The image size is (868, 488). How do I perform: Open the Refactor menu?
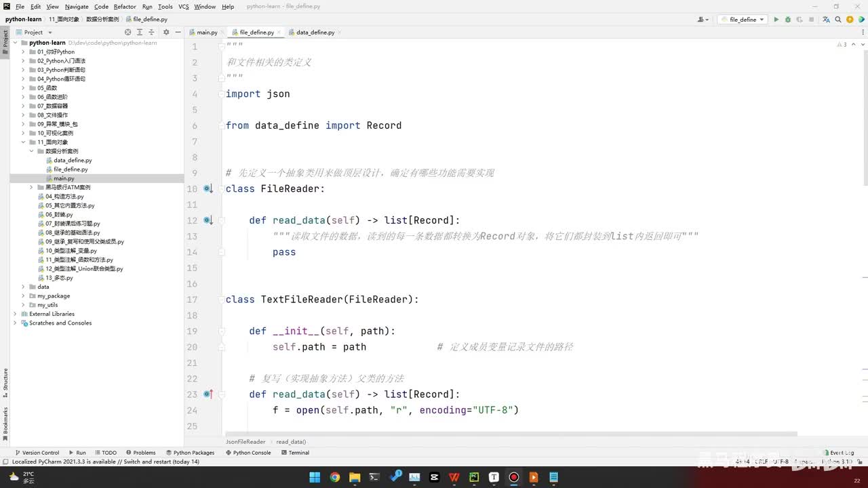coord(125,7)
